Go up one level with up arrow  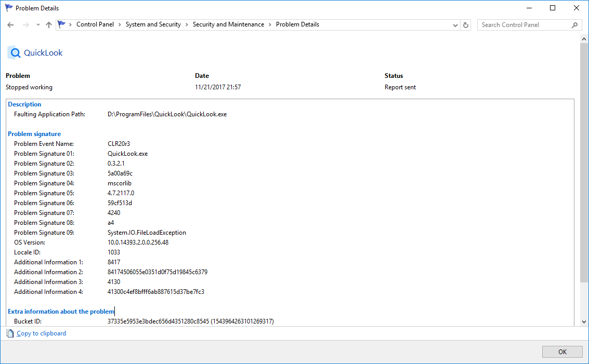(49, 25)
